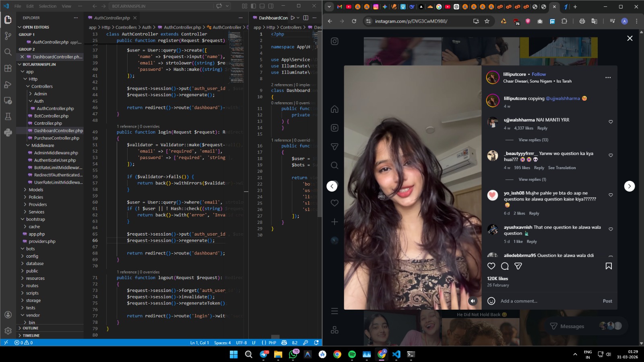
Task: Open the Source Control view in activity bar
Action: tap(8, 36)
